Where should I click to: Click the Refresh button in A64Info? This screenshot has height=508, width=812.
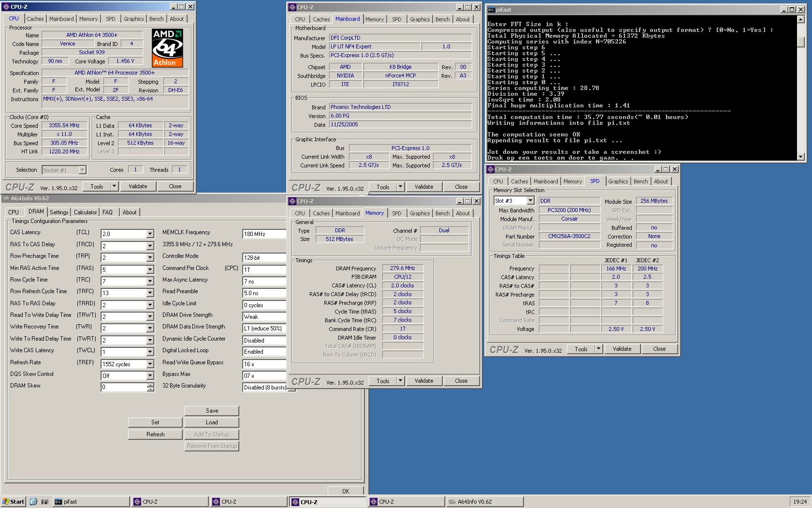[155, 434]
